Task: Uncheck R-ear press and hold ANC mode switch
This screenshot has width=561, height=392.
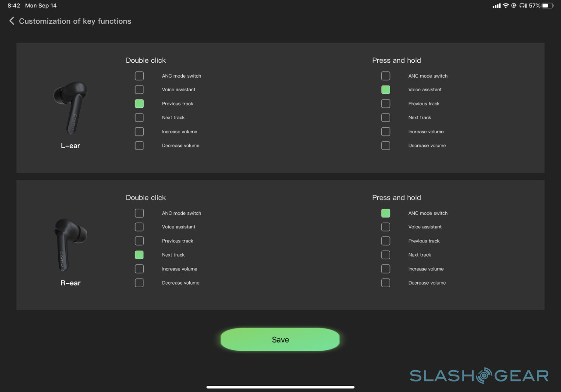Action: [386, 213]
